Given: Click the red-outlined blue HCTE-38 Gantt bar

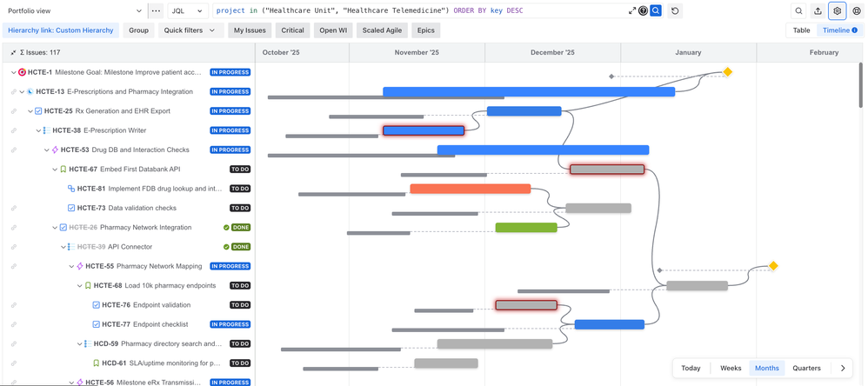Looking at the screenshot, I should 424,130.
